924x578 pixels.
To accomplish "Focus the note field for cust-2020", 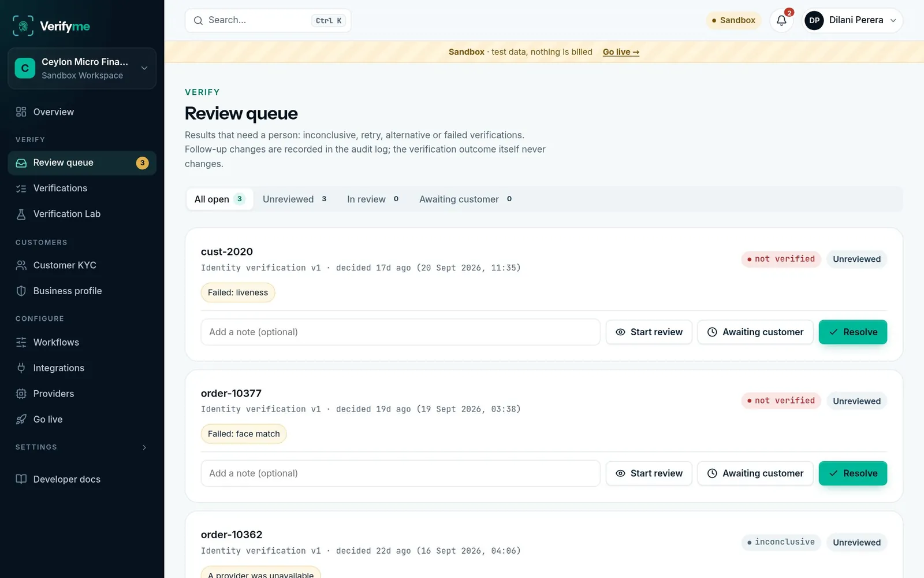I will (401, 332).
